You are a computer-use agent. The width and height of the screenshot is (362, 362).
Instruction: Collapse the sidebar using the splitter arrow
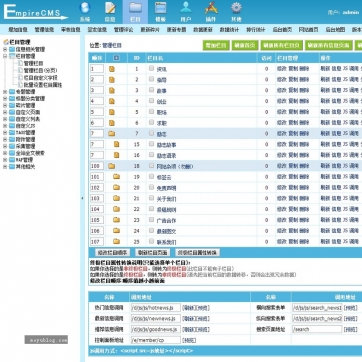tap(82, 198)
